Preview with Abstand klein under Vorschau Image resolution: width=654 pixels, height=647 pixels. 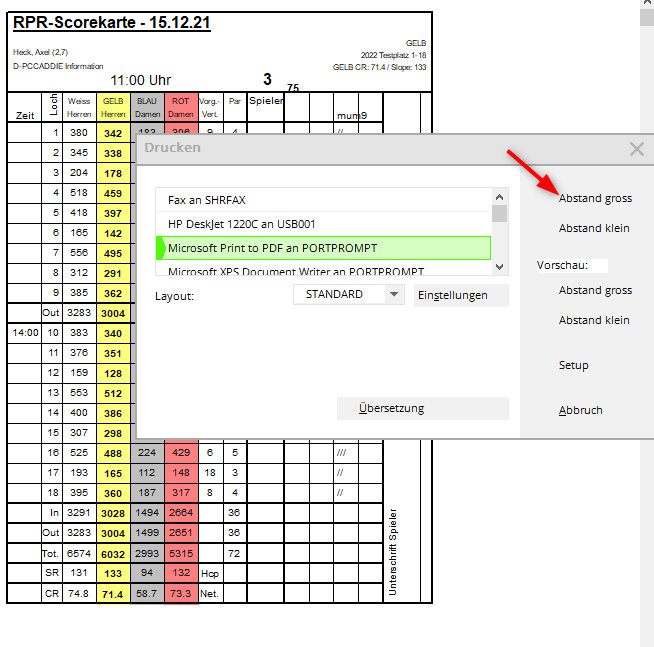[594, 320]
